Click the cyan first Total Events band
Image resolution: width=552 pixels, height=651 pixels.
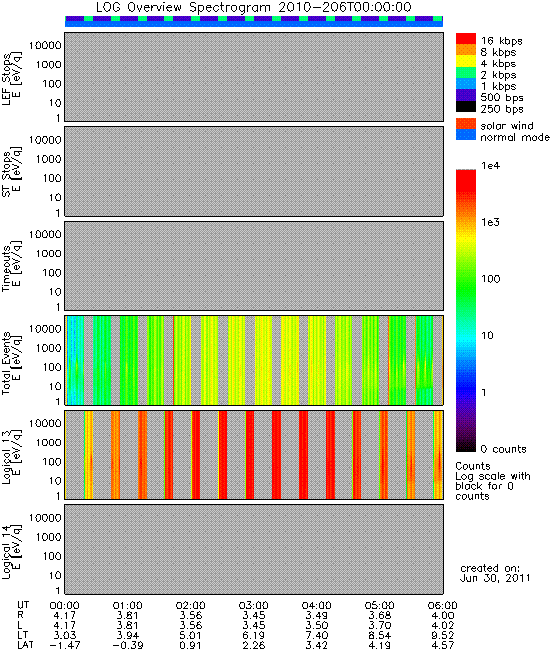75,360
